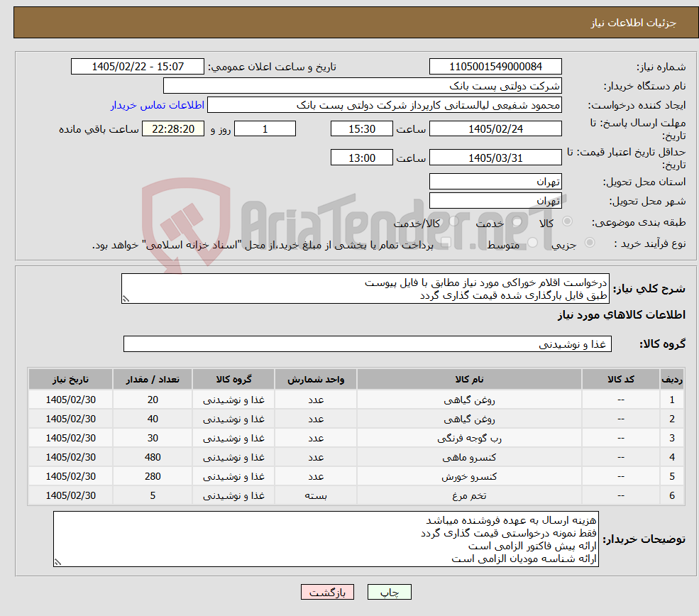Click the price validity time 13:00
Image resolution: width=699 pixels, height=616 pixels.
pyautogui.click(x=361, y=158)
